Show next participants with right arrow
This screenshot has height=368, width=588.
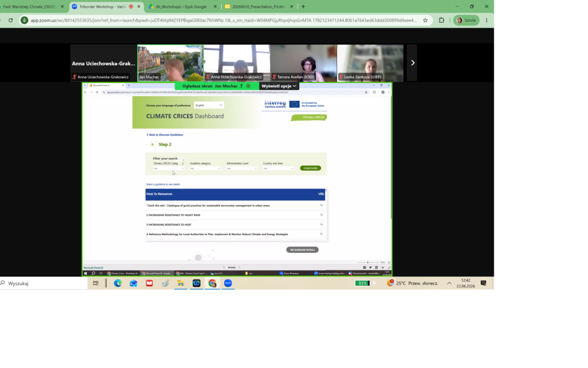point(413,63)
